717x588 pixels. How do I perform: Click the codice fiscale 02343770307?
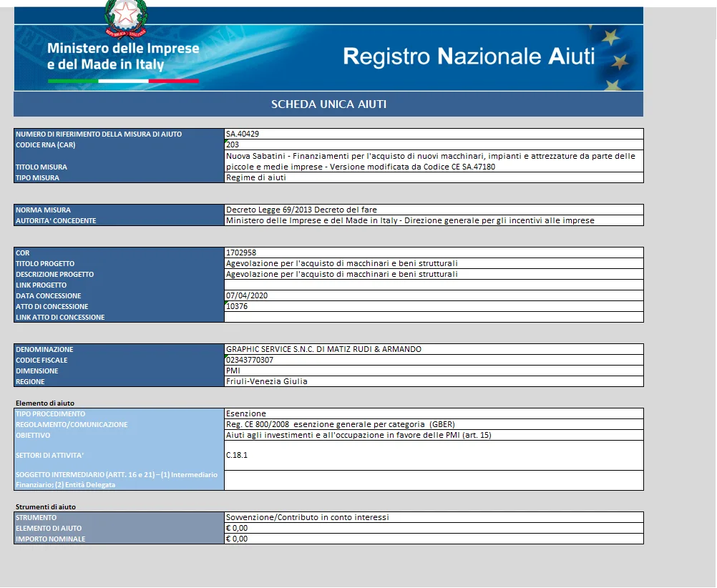point(434,360)
